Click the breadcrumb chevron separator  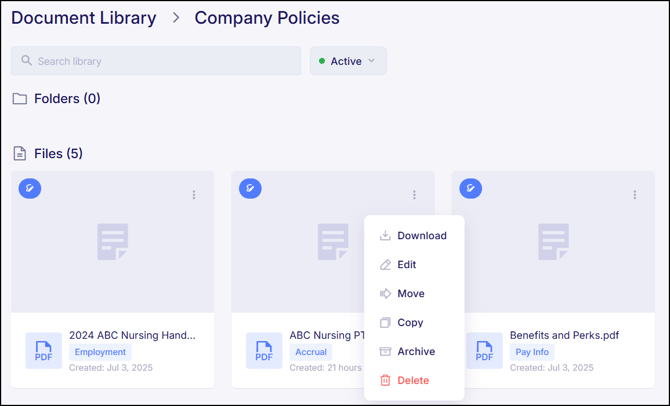pos(176,18)
